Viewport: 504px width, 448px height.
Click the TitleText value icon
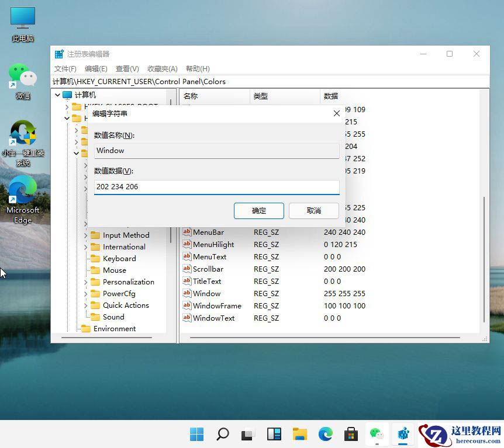click(x=187, y=281)
